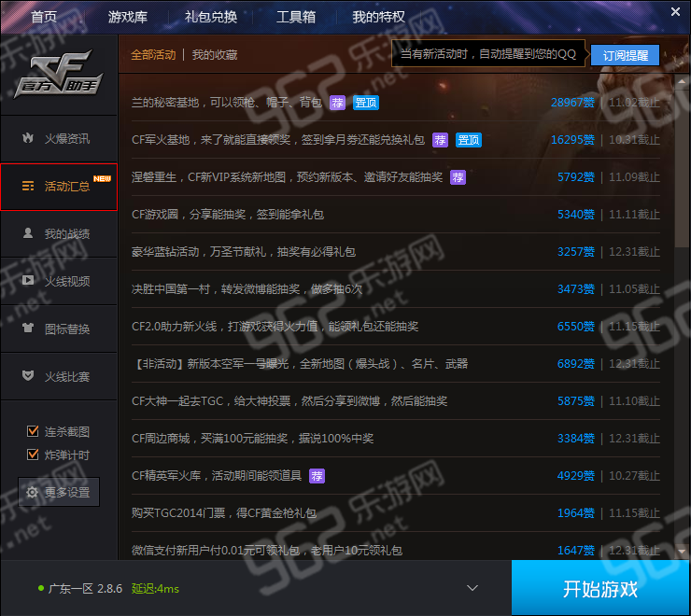Screen dimensions: 691x616
Task: Select 活动汇总 in sidebar
Action: tap(59, 187)
